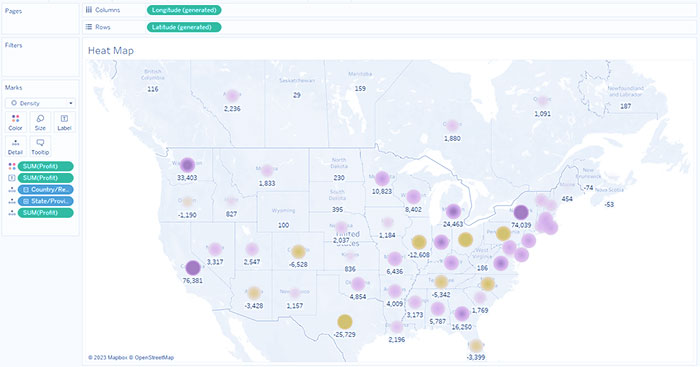This screenshot has height=367, width=700.
Task: Select the Ontario mark labeled 1,880
Action: click(452, 125)
